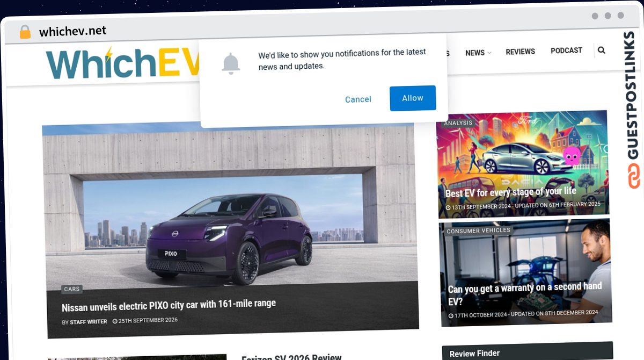Viewport: 644px width, 360px height.
Task: Open the Staff Writer author link
Action: [88, 322]
